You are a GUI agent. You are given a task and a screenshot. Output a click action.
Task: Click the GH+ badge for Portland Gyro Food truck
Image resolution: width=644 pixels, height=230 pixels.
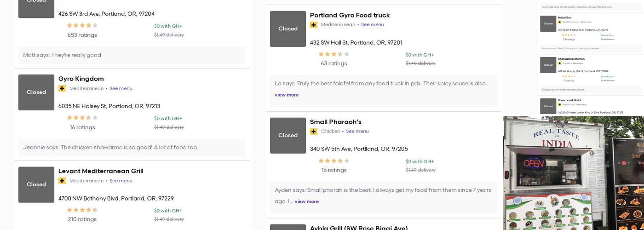click(314, 25)
